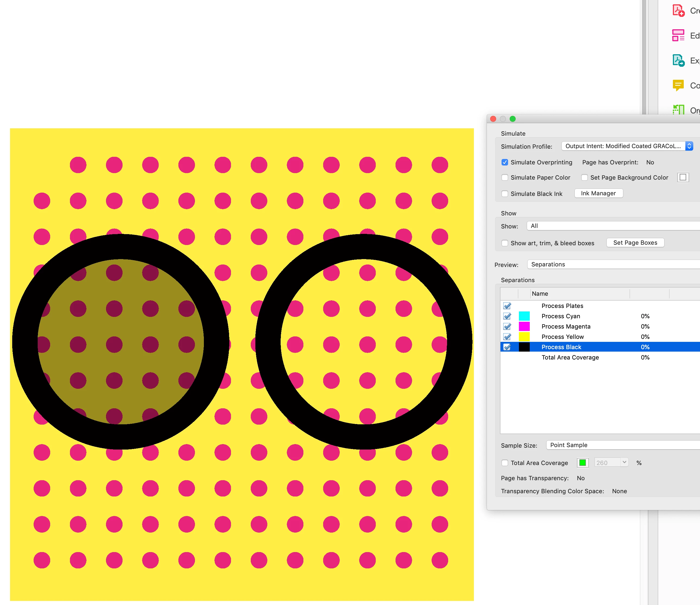This screenshot has width=700, height=605.
Task: Toggle the Process Magenta plate checkmark
Action: [x=507, y=326]
